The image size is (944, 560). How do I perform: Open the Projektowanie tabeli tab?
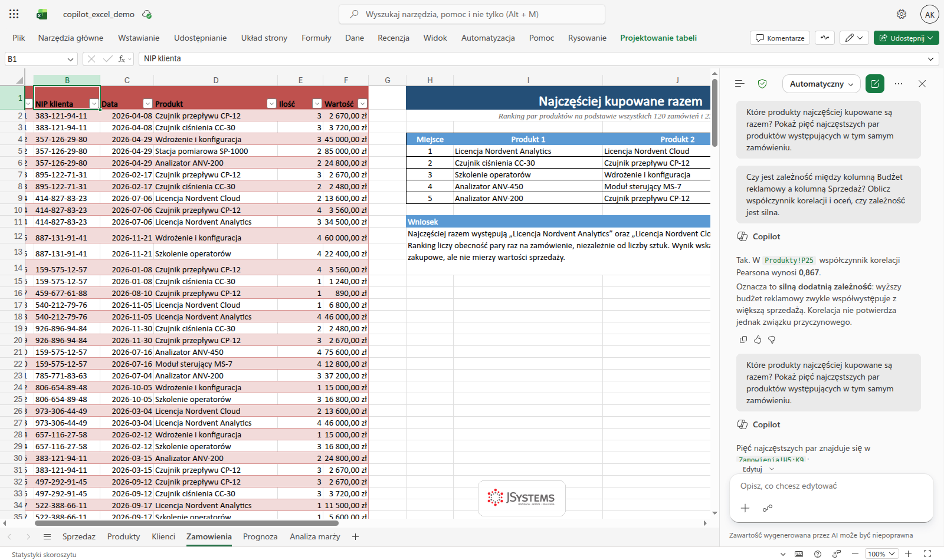pos(658,38)
